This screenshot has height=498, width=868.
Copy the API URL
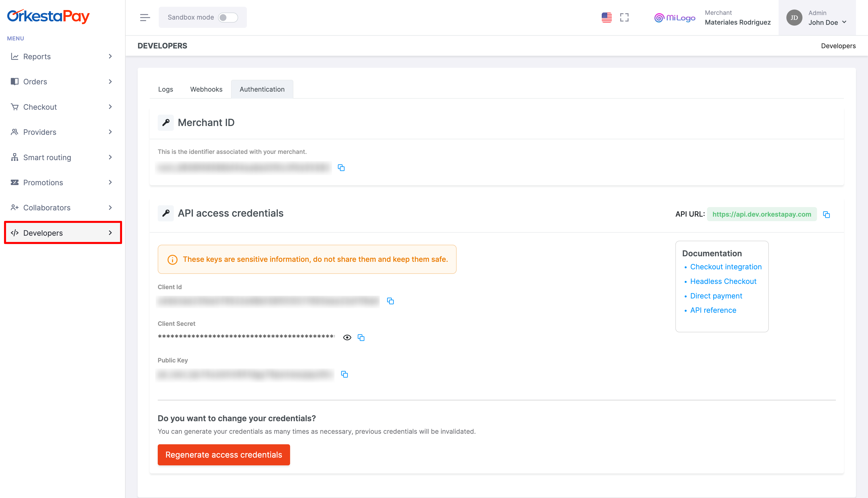pos(826,214)
